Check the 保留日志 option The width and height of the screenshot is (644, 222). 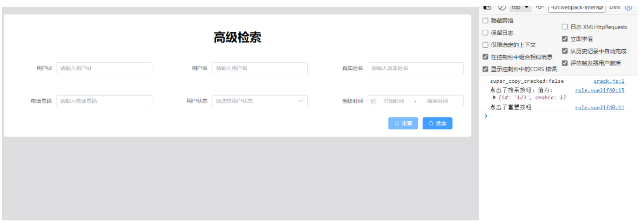(485, 33)
